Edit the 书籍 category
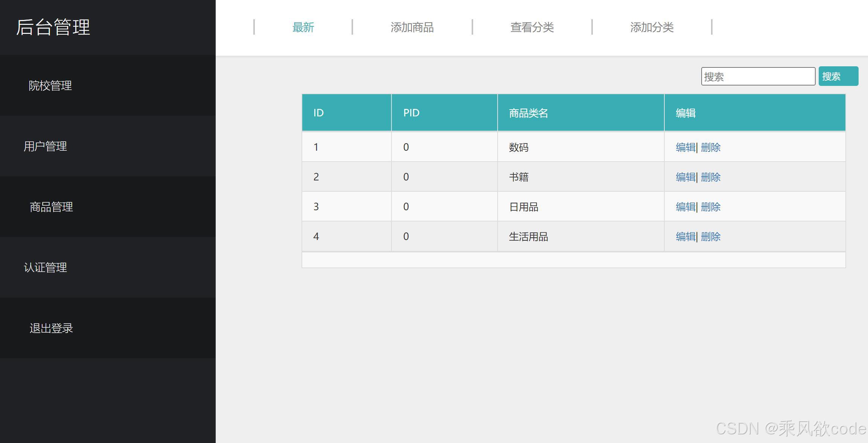The height and width of the screenshot is (443, 868). pyautogui.click(x=685, y=177)
